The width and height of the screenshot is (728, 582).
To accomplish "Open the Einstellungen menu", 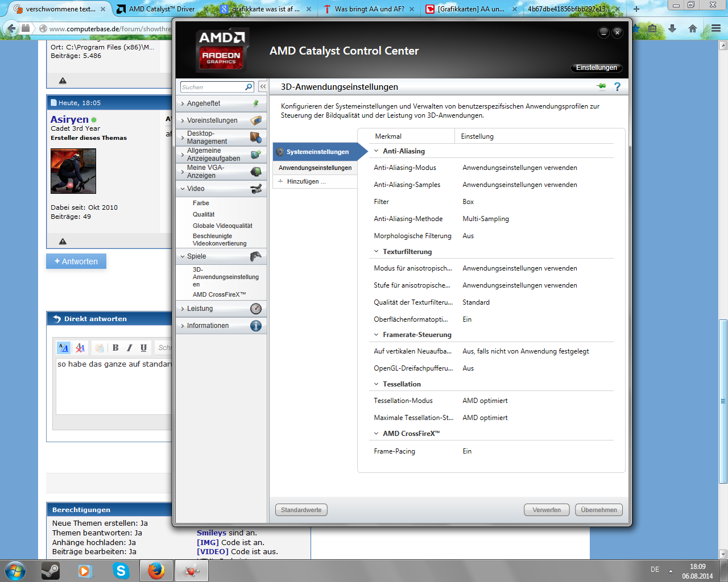I will (596, 68).
